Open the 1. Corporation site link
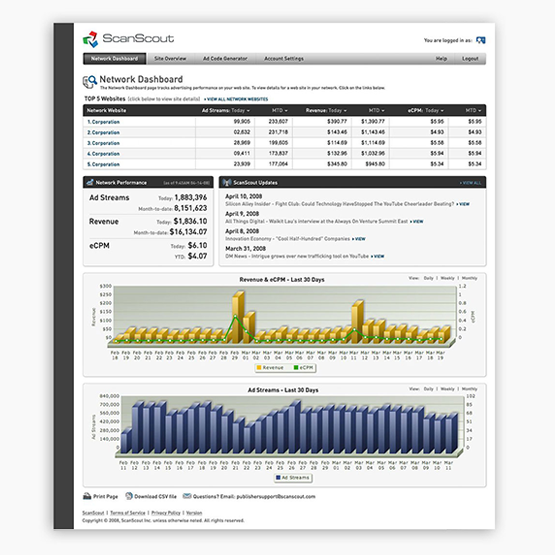Image resolution: width=555 pixels, height=555 pixels. click(104, 122)
